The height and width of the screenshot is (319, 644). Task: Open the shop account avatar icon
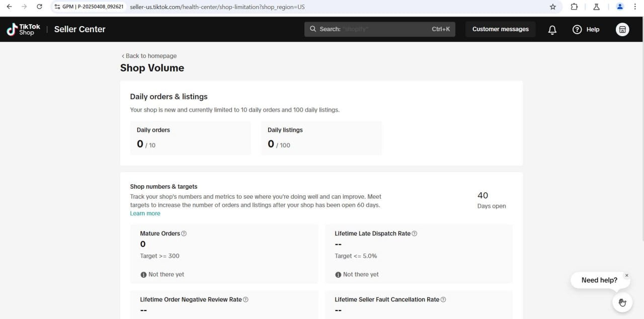click(622, 29)
